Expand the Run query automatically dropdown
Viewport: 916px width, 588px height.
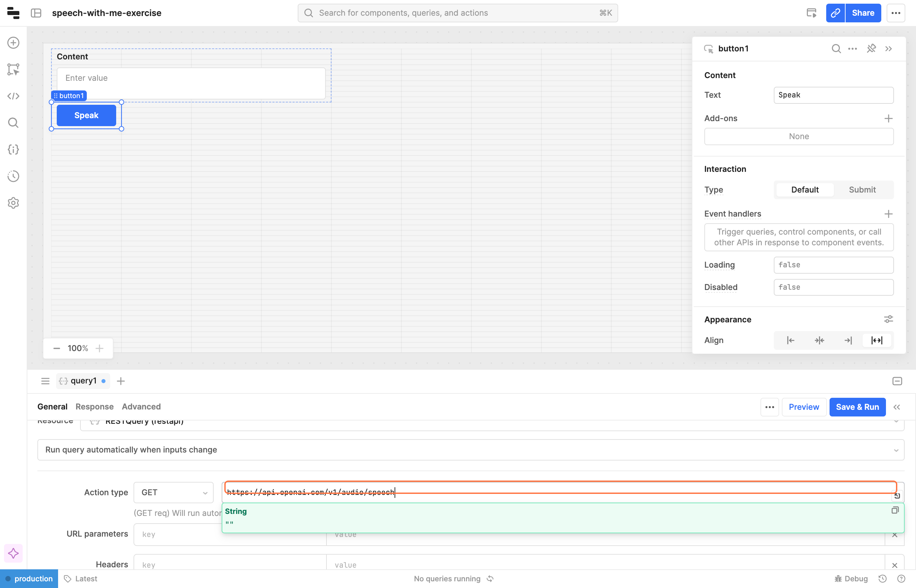point(470,450)
